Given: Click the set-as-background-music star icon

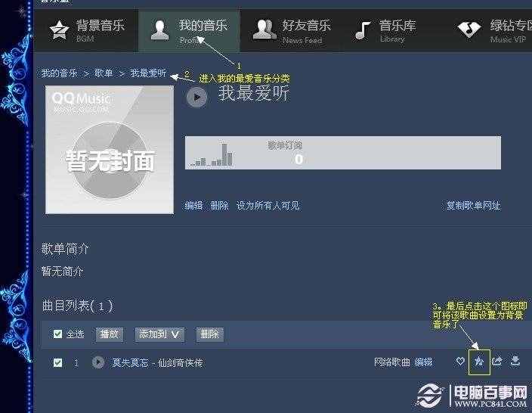Looking at the screenshot, I should click(x=479, y=362).
